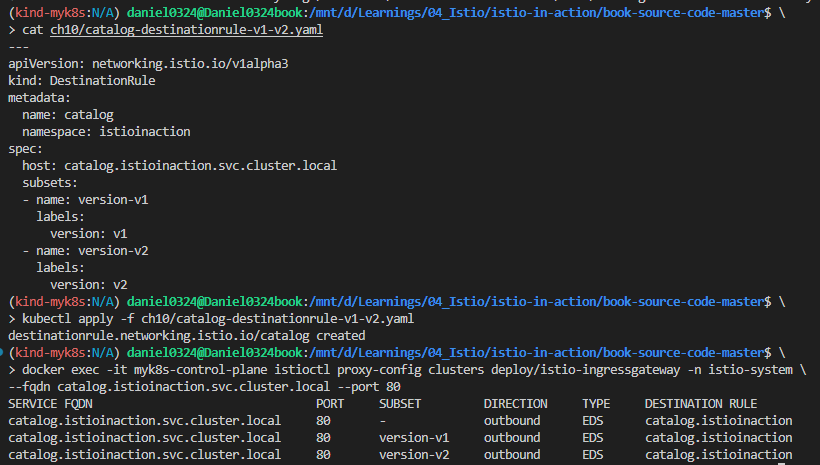Image resolution: width=820 pixels, height=465 pixels.
Task: Click port '80' in the version-v2 table row
Action: (x=323, y=455)
